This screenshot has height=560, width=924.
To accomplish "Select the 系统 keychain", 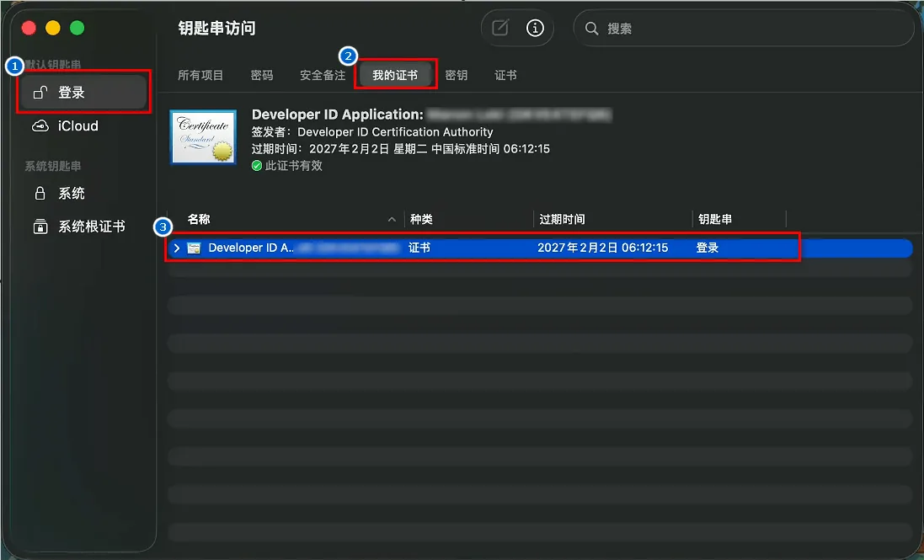I will coord(83,193).
